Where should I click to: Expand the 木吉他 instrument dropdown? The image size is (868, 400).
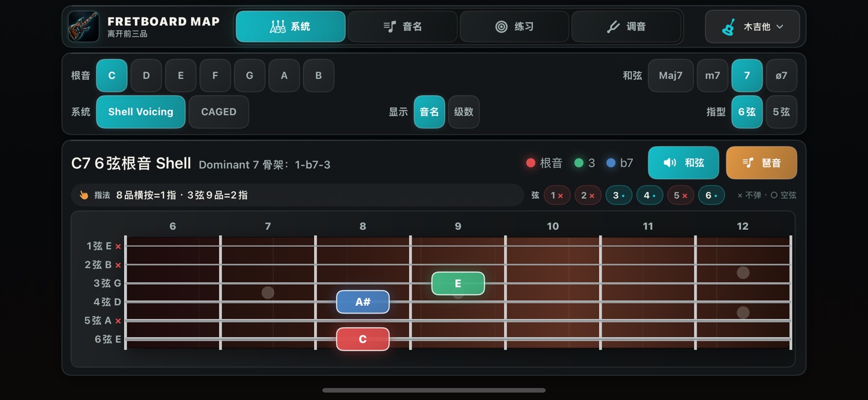[752, 27]
